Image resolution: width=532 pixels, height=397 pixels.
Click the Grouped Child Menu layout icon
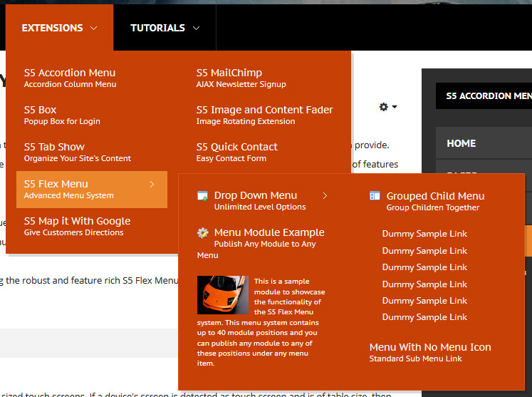pos(375,196)
